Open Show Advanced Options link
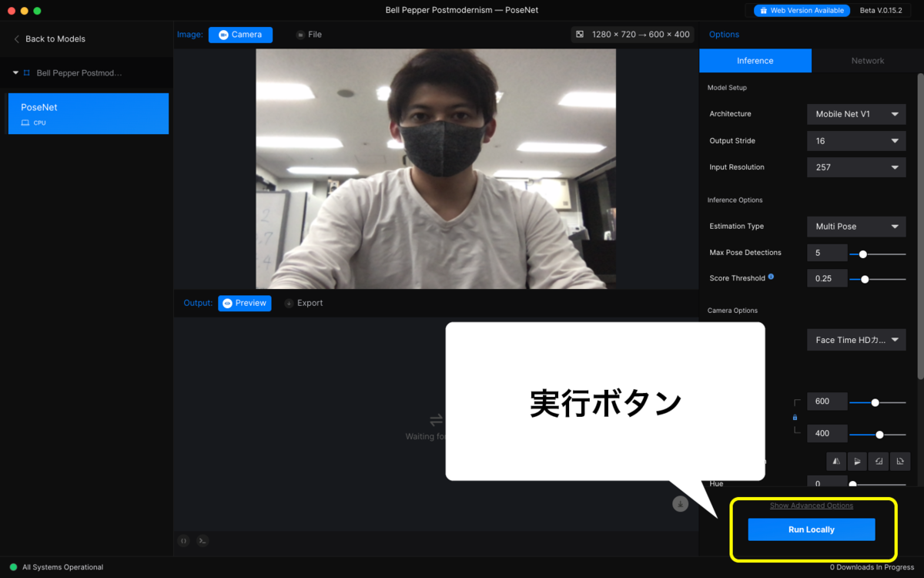The image size is (924, 578). tap(811, 506)
